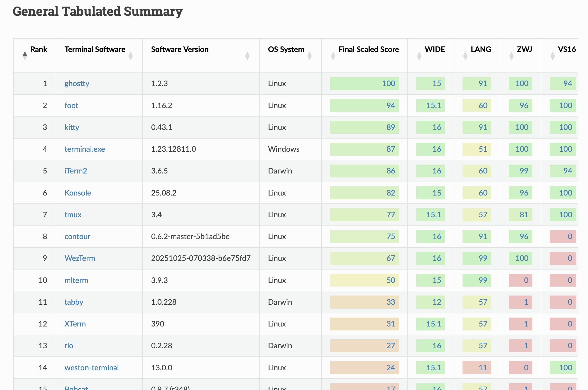
Task: Click Terminal Software sort arrows
Action: pos(130,56)
